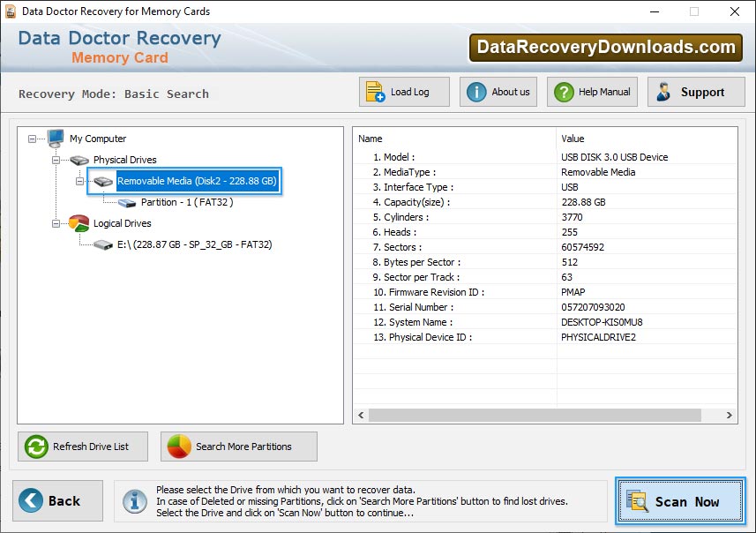Image resolution: width=756 pixels, height=533 pixels.
Task: Click the Load Log document icon
Action: tap(375, 92)
